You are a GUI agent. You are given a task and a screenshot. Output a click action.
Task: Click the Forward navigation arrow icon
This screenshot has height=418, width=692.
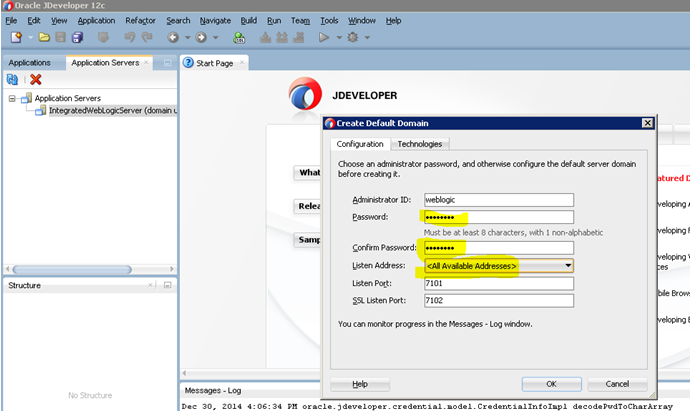click(x=201, y=38)
